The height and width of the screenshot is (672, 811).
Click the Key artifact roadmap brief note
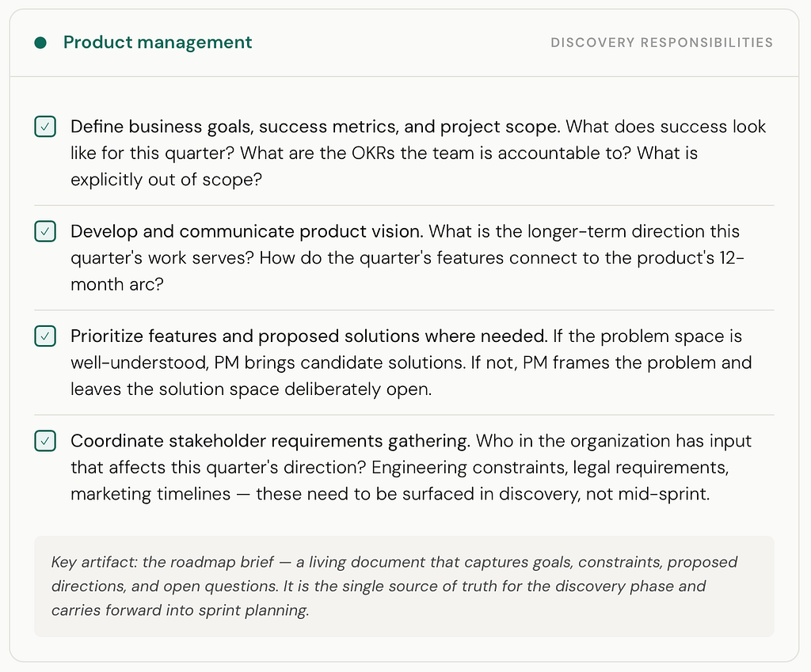[404, 587]
